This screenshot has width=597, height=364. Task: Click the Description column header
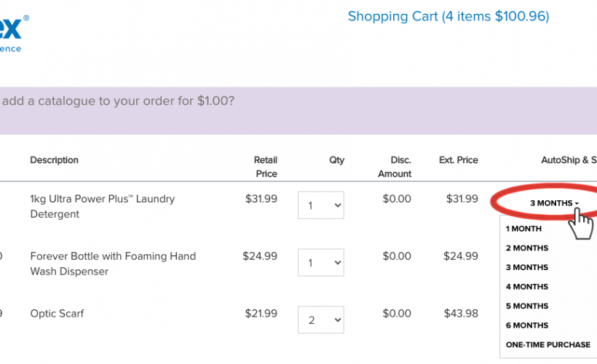click(x=54, y=160)
